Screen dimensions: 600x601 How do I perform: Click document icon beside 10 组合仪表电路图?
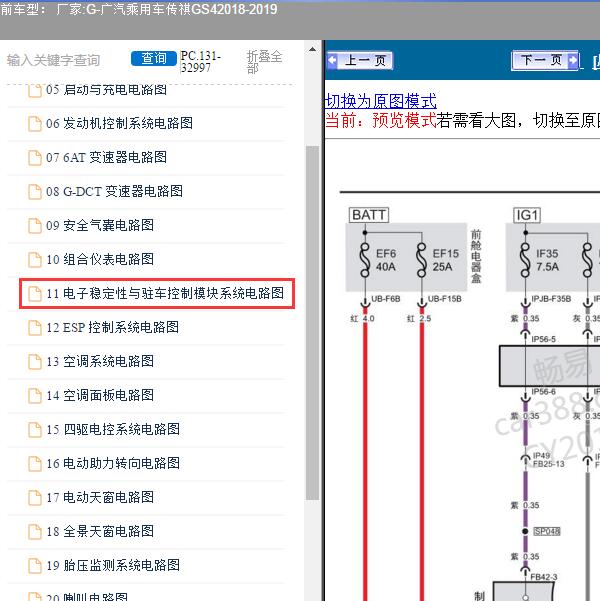[x=35, y=260]
